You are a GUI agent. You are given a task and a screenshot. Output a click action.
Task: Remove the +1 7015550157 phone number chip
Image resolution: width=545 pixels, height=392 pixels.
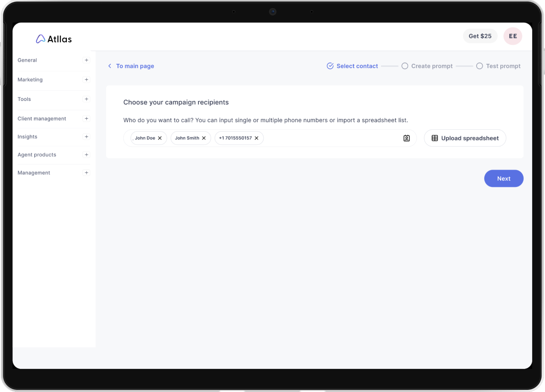pyautogui.click(x=257, y=138)
